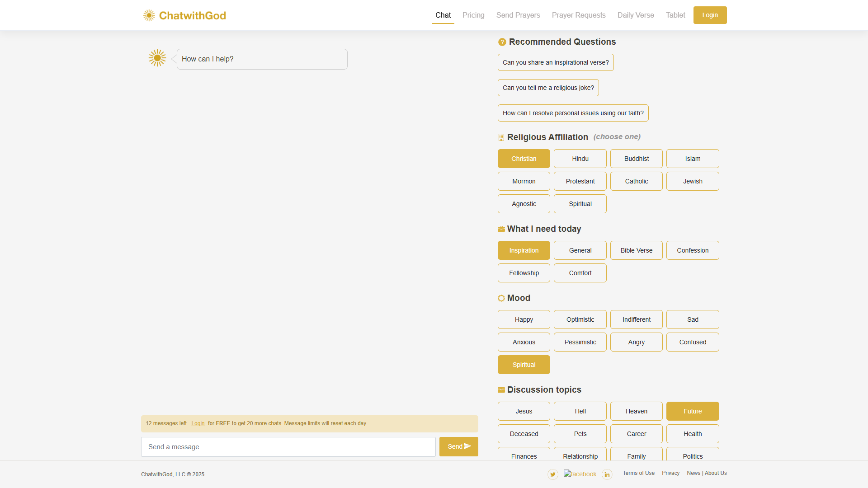Go to the Pricing page
Screen dimensions: 868x488
[473, 15]
